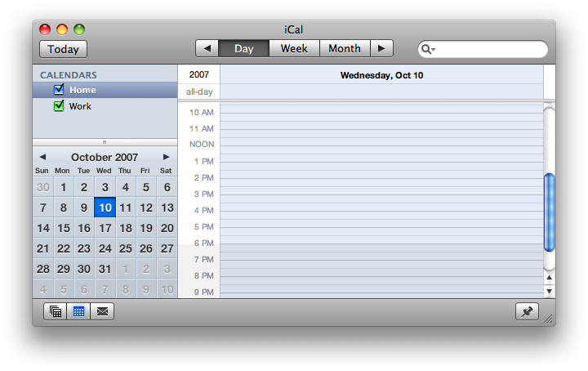The image size is (588, 371).
Task: Open the notifications envelope icon
Action: pos(102,311)
